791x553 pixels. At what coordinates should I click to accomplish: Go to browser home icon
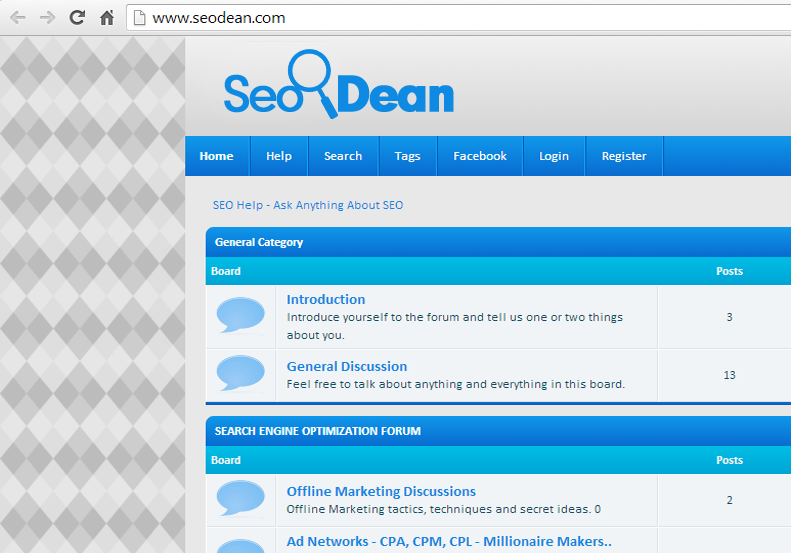tap(107, 18)
